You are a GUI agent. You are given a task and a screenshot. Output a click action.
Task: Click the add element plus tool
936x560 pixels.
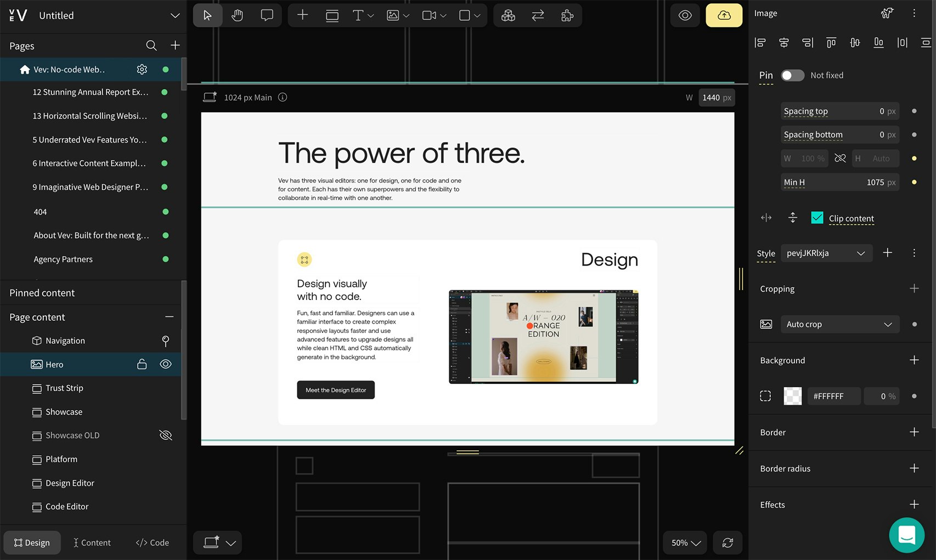pos(302,15)
